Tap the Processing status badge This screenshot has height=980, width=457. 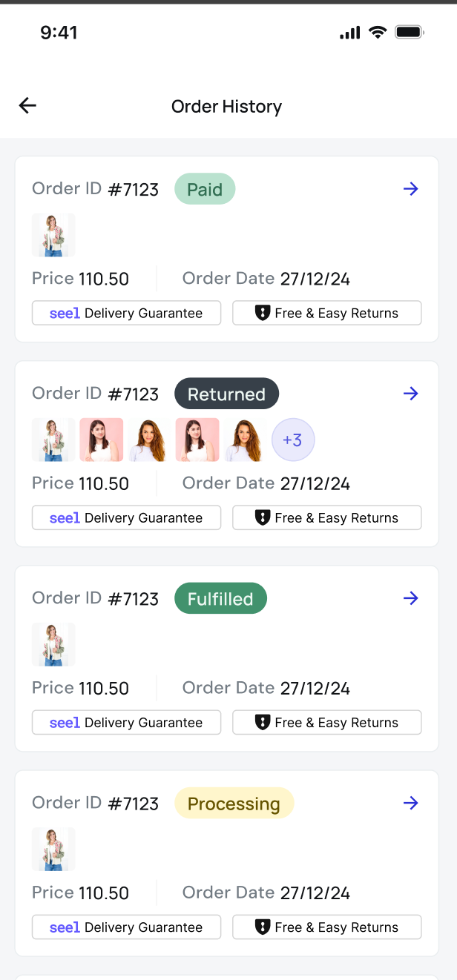(234, 803)
